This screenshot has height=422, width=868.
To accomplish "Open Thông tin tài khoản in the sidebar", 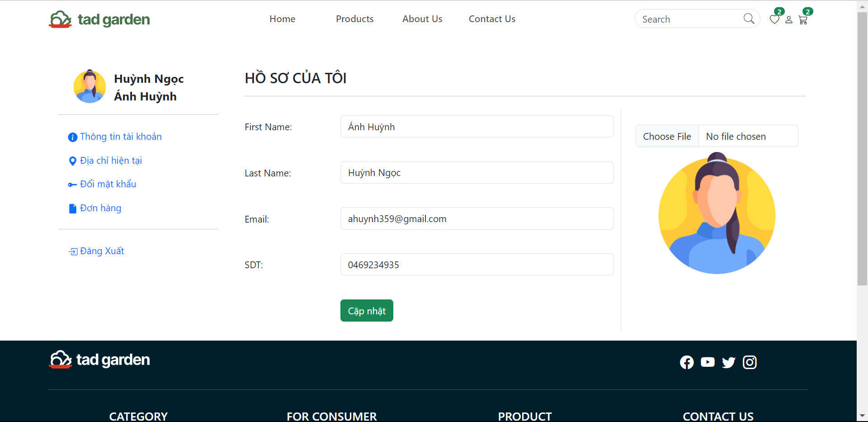I will [121, 136].
